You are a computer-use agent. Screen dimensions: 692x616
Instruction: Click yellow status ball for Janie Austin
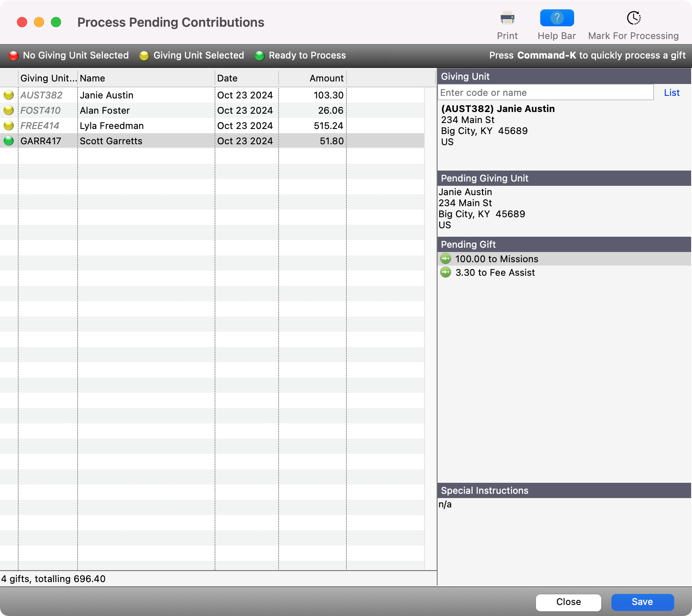[8, 95]
